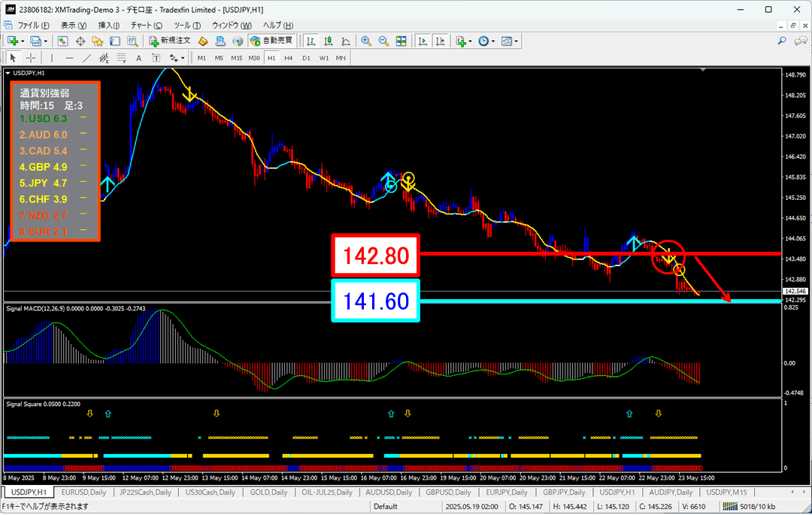
Task: Switch to JP225Cash,Daily chart tab
Action: click(x=145, y=492)
